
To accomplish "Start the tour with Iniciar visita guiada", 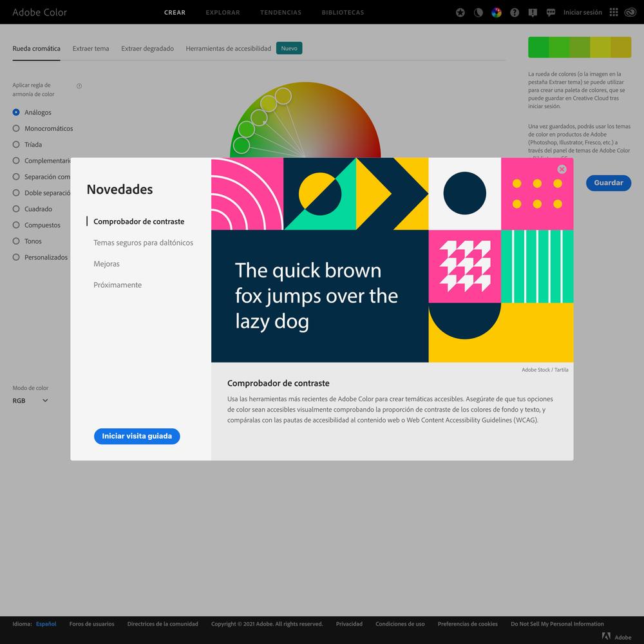I will [x=137, y=436].
